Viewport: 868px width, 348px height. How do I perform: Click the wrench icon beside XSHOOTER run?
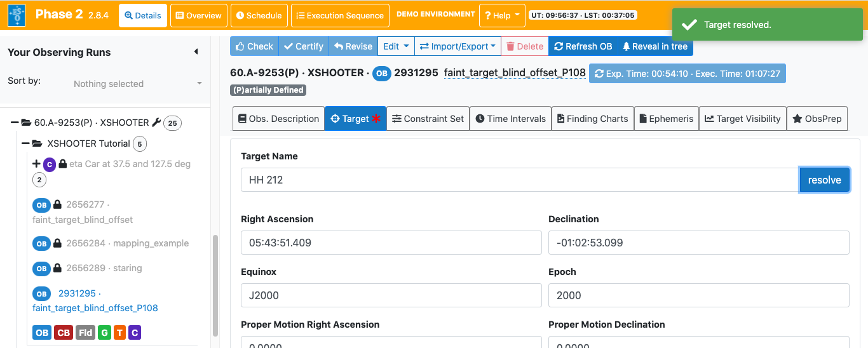(155, 123)
